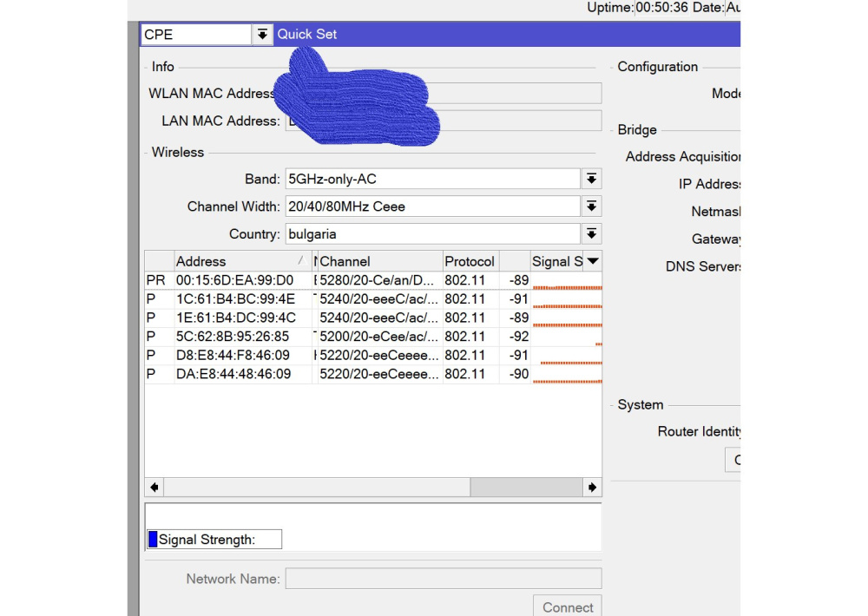Expand the Band dropdown arrow
Image resolution: width=868 pixels, height=616 pixels.
click(x=591, y=179)
